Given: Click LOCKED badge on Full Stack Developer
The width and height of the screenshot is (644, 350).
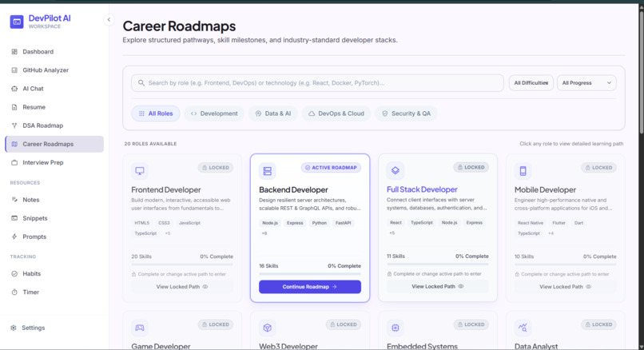Looking at the screenshot, I should pos(471,167).
